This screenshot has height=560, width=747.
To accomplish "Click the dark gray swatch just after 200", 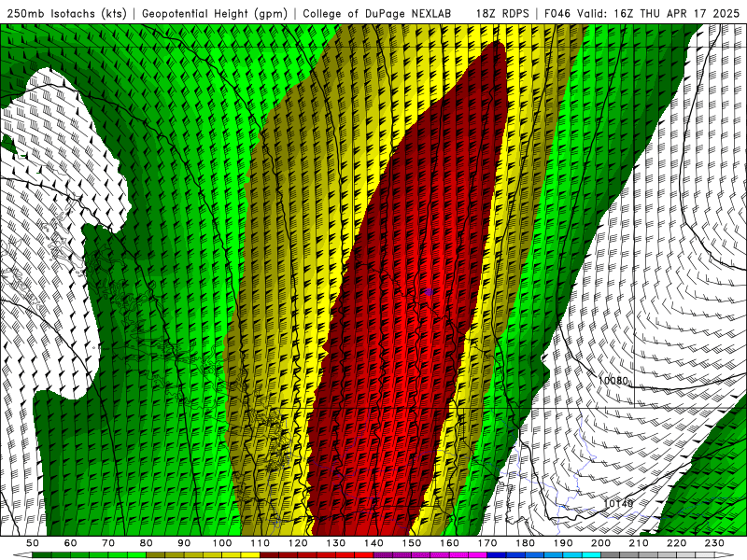I will point(611,554).
